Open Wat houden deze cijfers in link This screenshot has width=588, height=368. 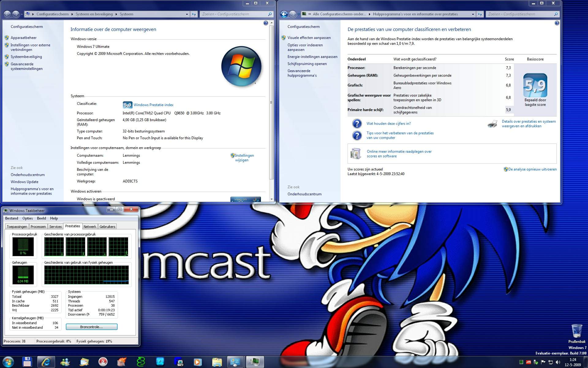[389, 124]
